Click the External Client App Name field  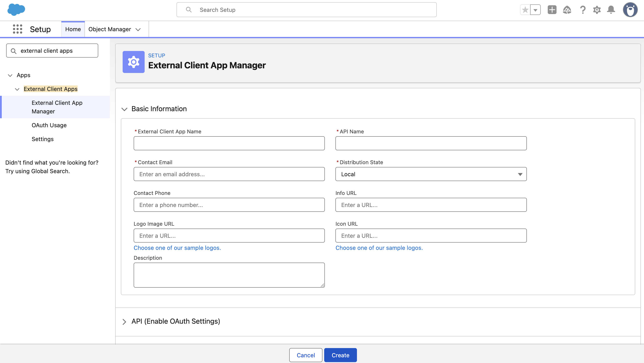coord(229,143)
